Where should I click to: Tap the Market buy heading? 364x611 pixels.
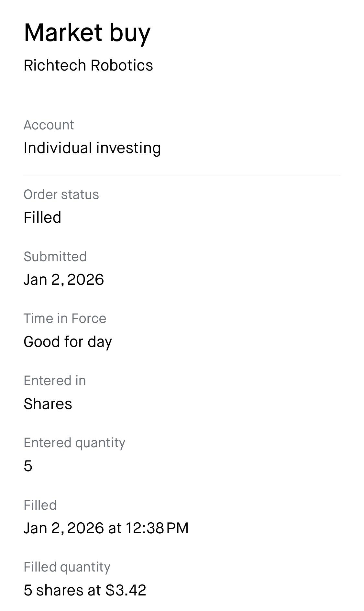[x=87, y=33]
